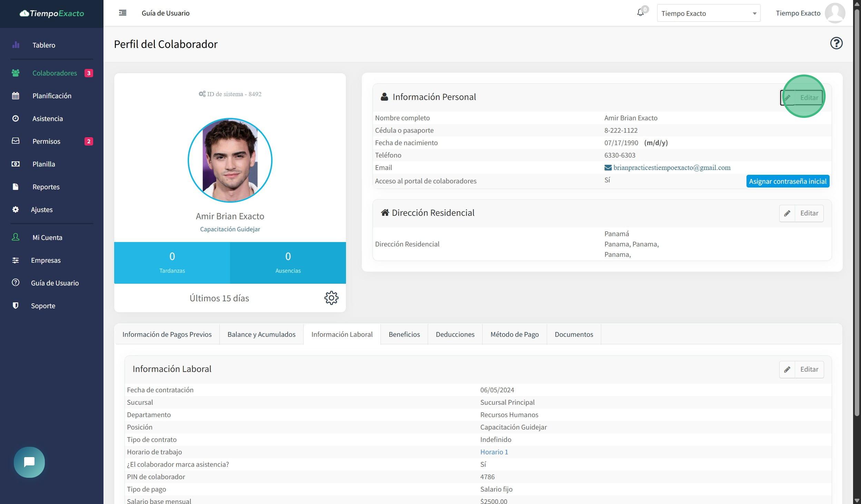
Task: Click user avatar icon in top bar
Action: pos(835,13)
